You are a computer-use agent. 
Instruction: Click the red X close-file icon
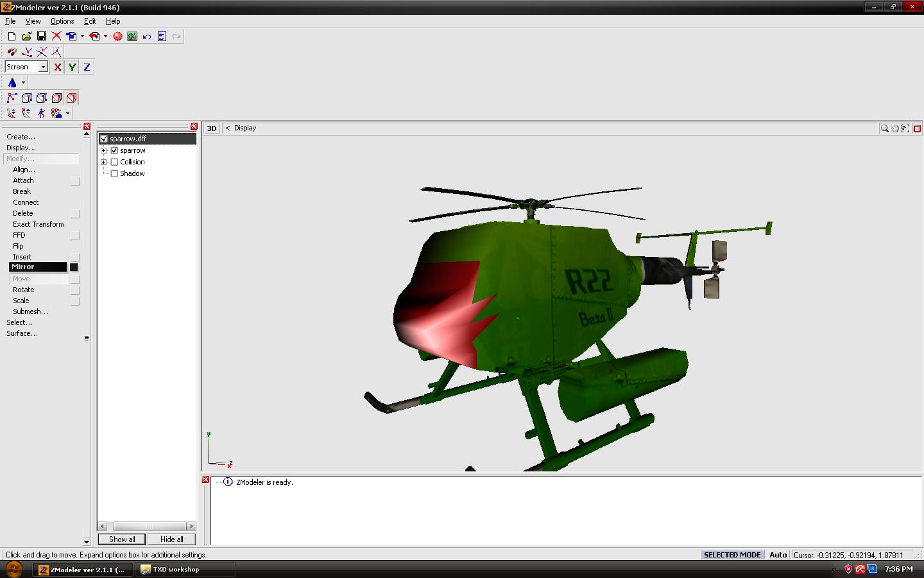(56, 37)
